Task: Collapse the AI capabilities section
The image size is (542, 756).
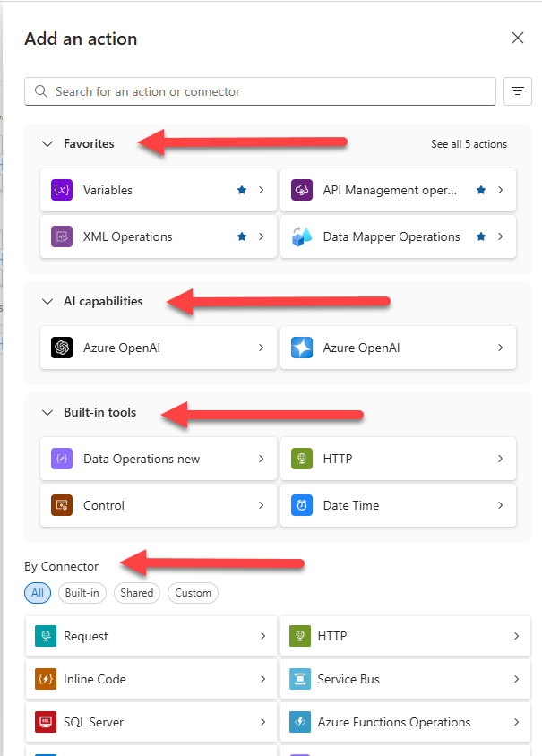Action: click(47, 302)
